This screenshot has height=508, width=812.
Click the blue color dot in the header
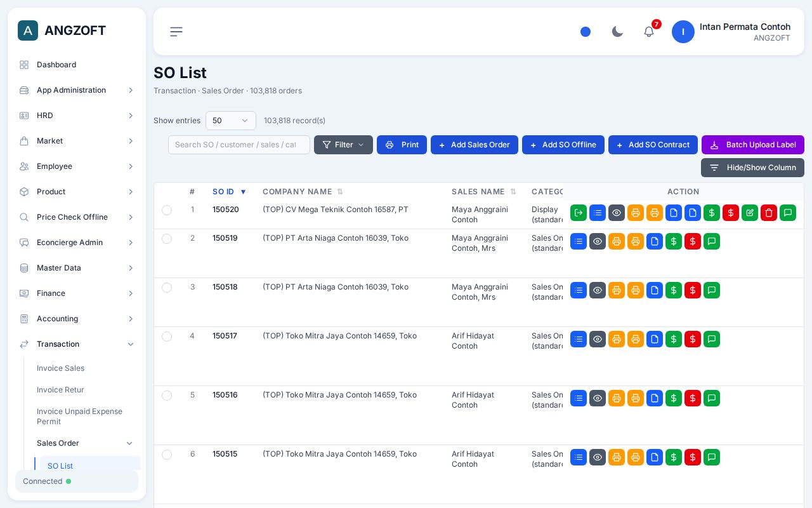586,32
